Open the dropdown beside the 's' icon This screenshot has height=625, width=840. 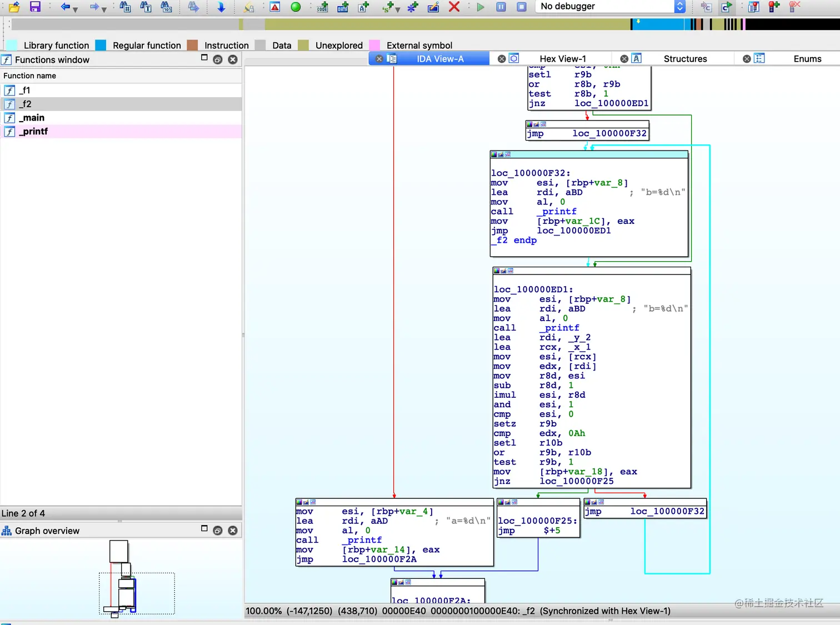coord(398,9)
